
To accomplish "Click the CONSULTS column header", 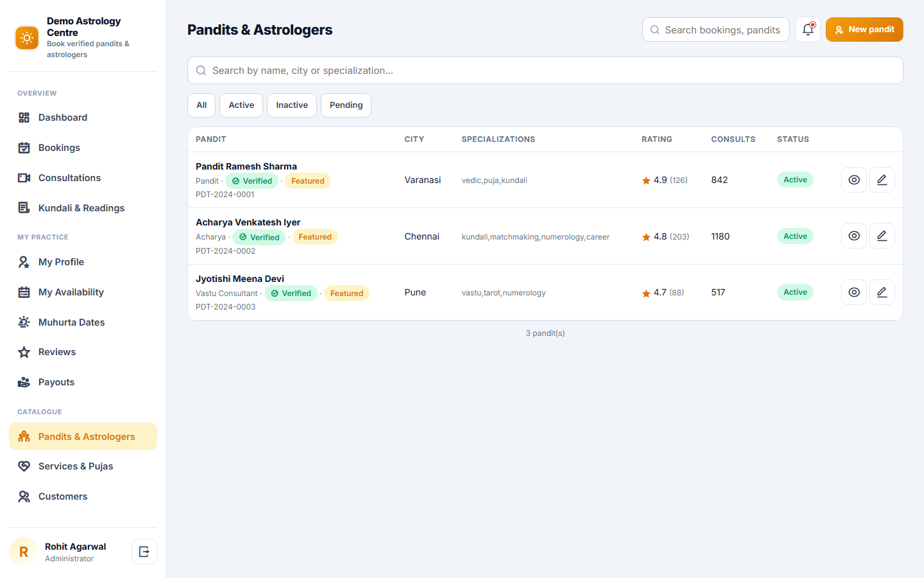I will click(733, 139).
